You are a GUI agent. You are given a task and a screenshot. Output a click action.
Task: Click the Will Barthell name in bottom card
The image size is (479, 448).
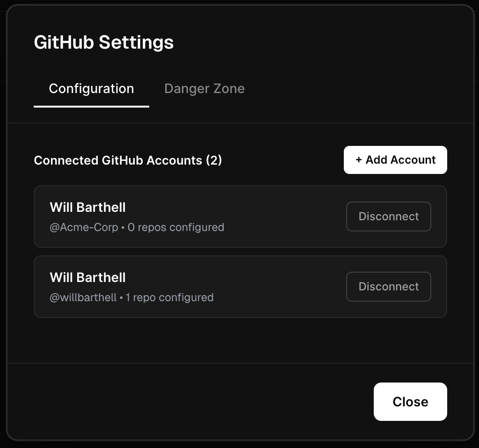[x=87, y=277]
